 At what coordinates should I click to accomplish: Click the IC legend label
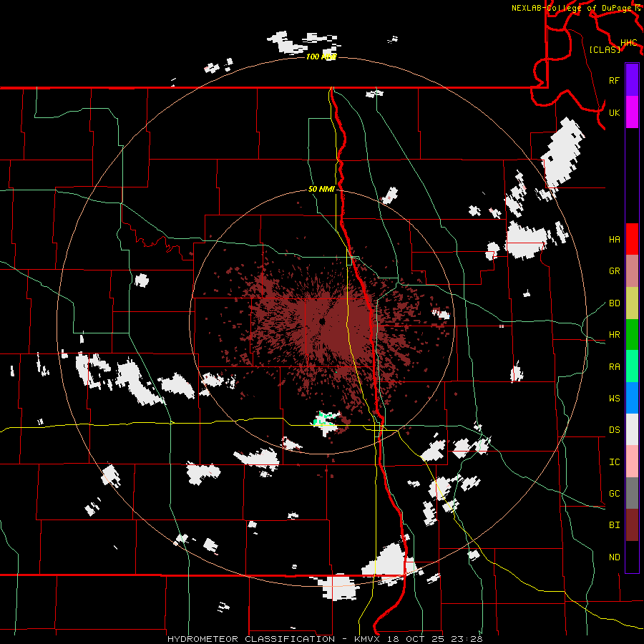click(614, 462)
